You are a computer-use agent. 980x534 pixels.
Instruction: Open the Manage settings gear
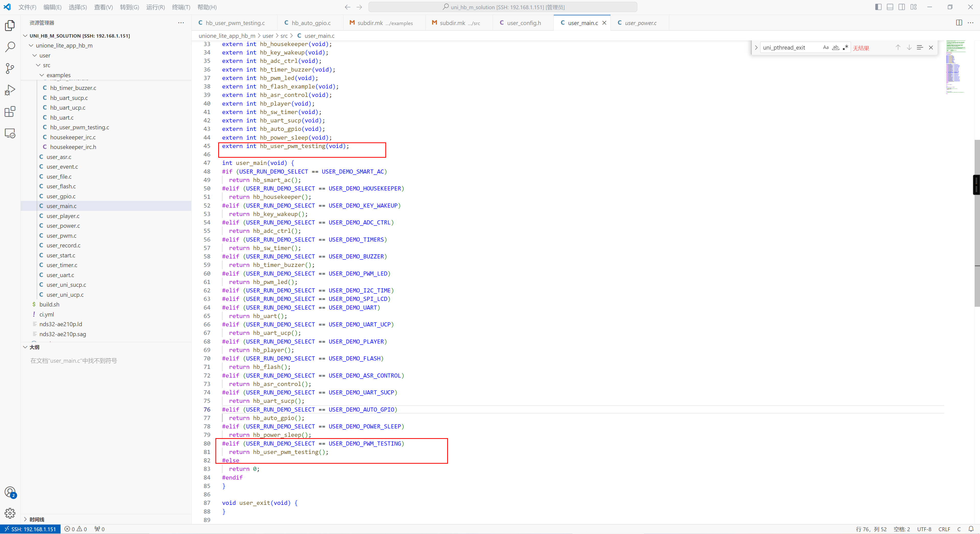(x=10, y=514)
